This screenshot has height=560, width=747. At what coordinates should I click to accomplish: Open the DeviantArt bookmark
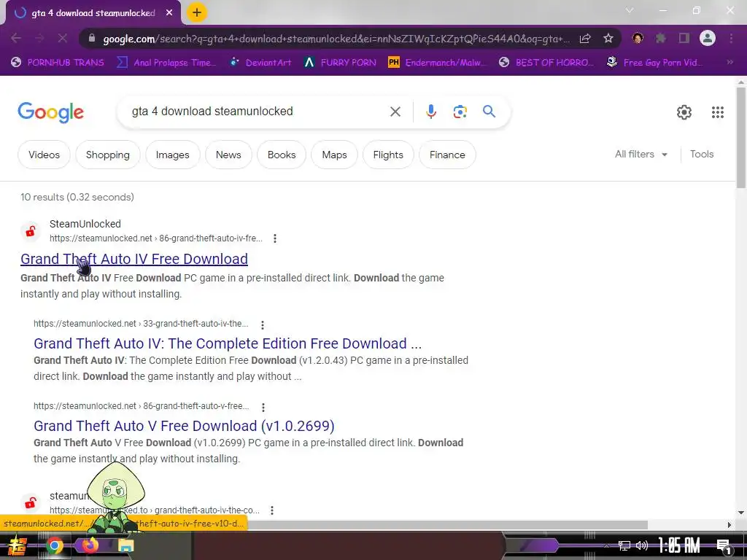260,63
